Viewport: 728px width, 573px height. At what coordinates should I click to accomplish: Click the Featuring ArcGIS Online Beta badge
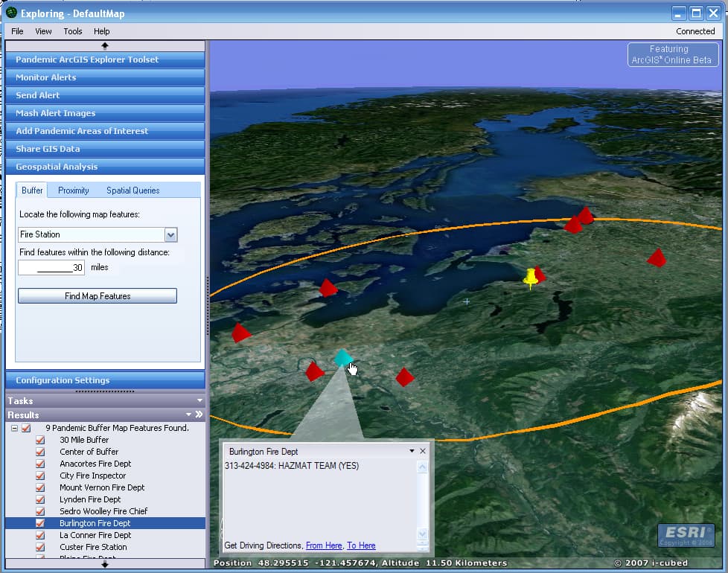(672, 54)
